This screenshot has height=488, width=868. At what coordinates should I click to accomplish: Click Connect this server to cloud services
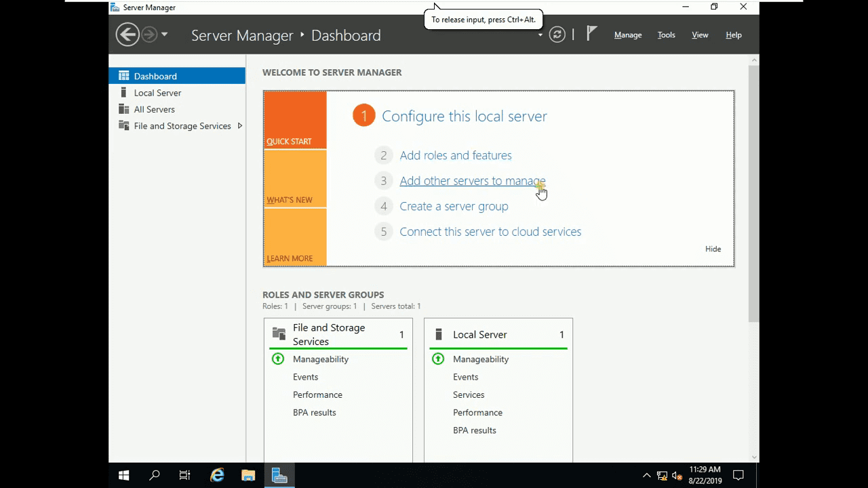(490, 232)
